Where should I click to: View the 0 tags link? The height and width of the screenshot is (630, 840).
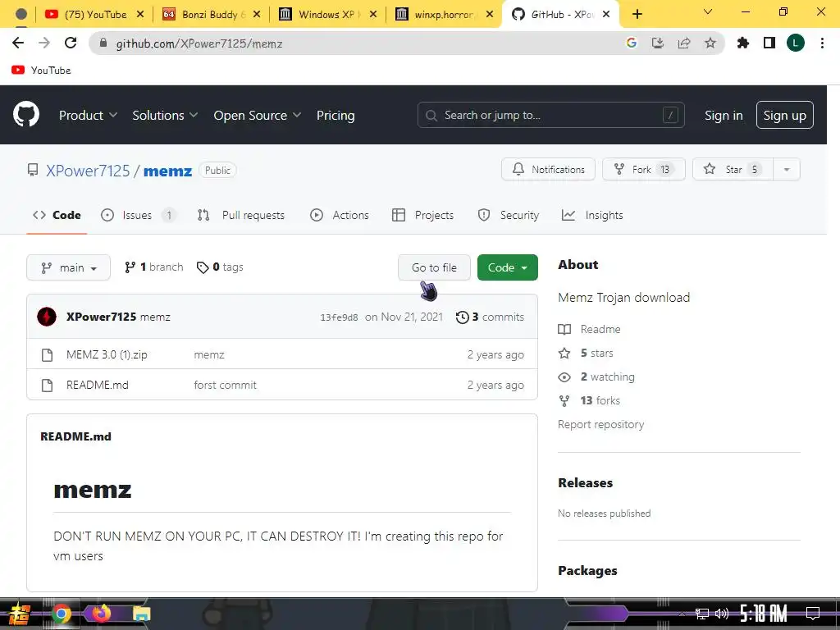220,267
